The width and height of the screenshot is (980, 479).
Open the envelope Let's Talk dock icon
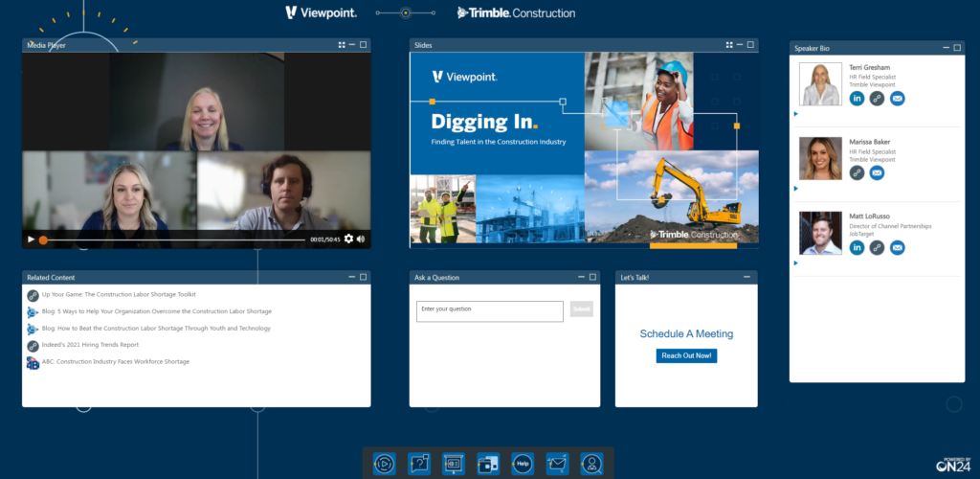point(557,464)
